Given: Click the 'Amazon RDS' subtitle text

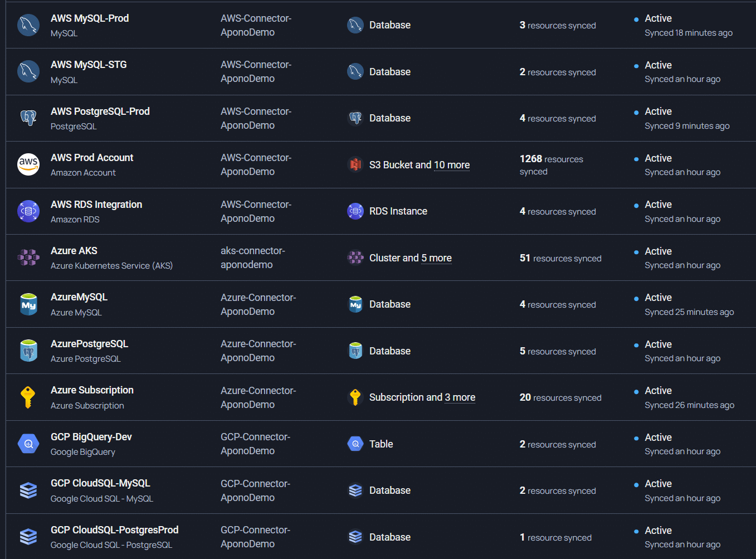Looking at the screenshot, I should [x=75, y=220].
